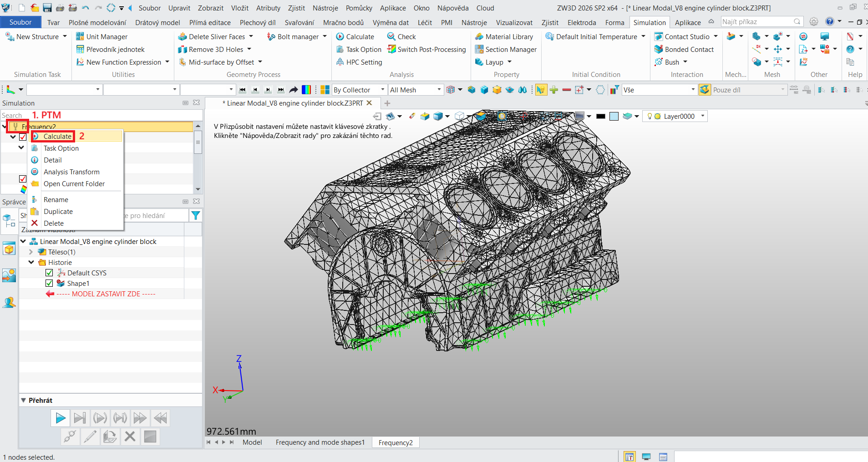Image resolution: width=868 pixels, height=462 pixels.
Task: Collapse Linear Modal_V8 engine cylinder block node
Action: coord(23,241)
